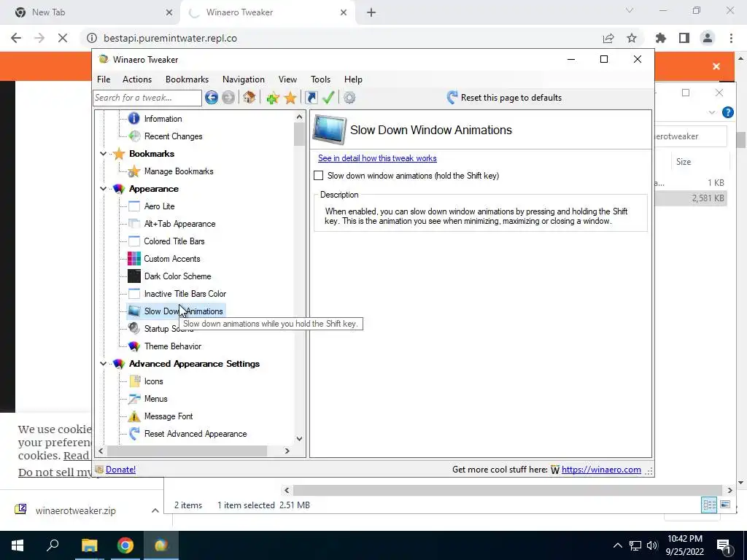Open the Help menu

point(354,79)
